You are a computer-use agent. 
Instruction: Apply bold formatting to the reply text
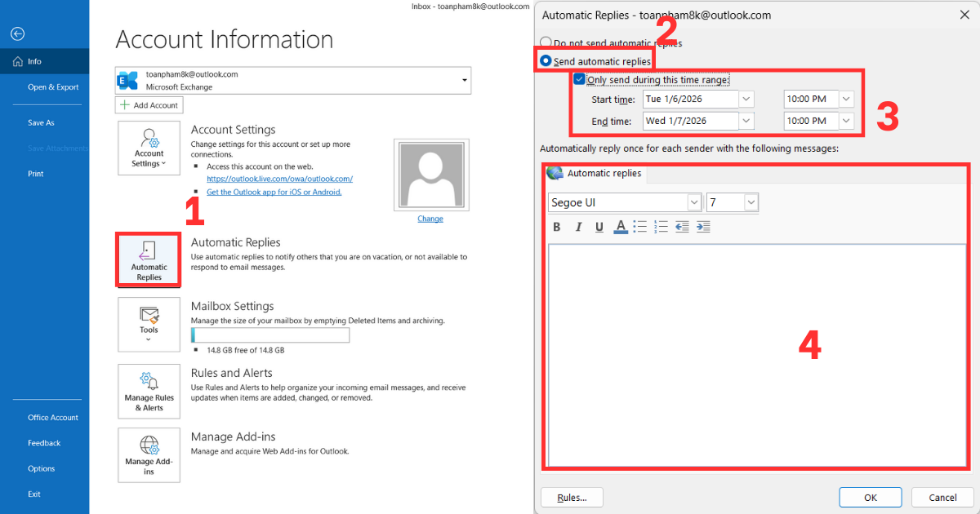[x=557, y=227]
